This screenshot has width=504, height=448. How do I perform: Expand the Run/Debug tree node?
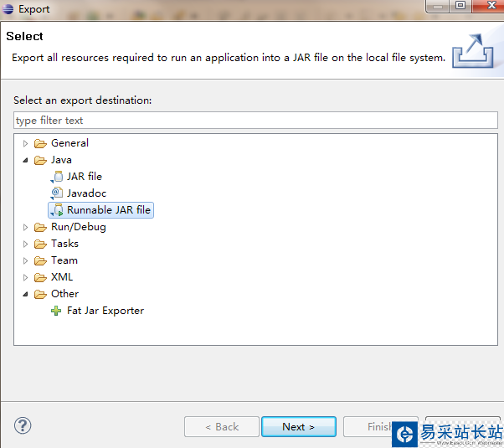click(x=25, y=227)
